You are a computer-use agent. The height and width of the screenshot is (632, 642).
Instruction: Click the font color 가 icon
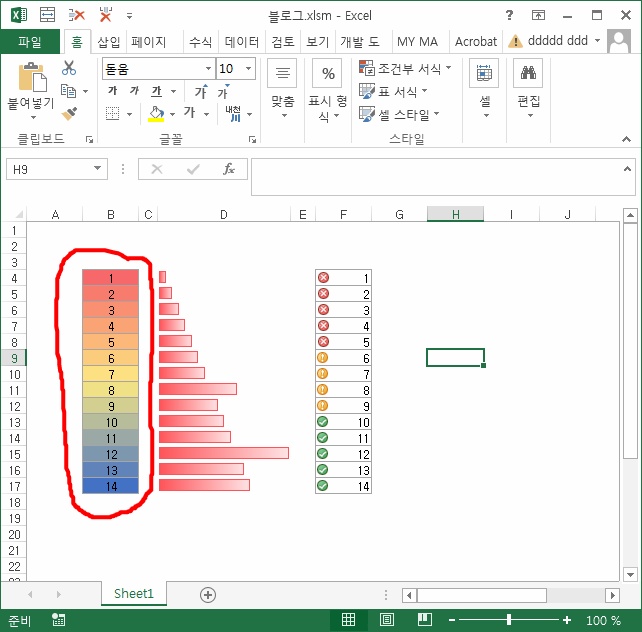189,112
